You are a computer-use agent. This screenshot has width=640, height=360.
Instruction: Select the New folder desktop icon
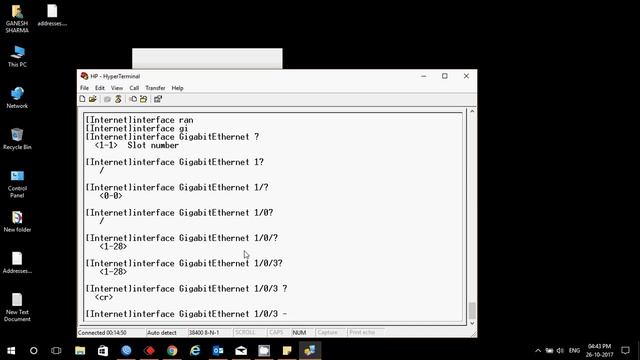pos(17,222)
